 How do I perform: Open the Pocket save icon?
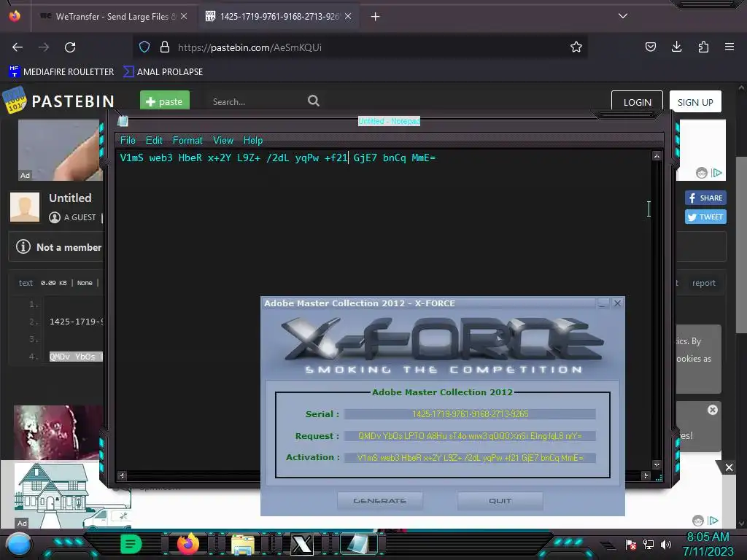pyautogui.click(x=650, y=47)
